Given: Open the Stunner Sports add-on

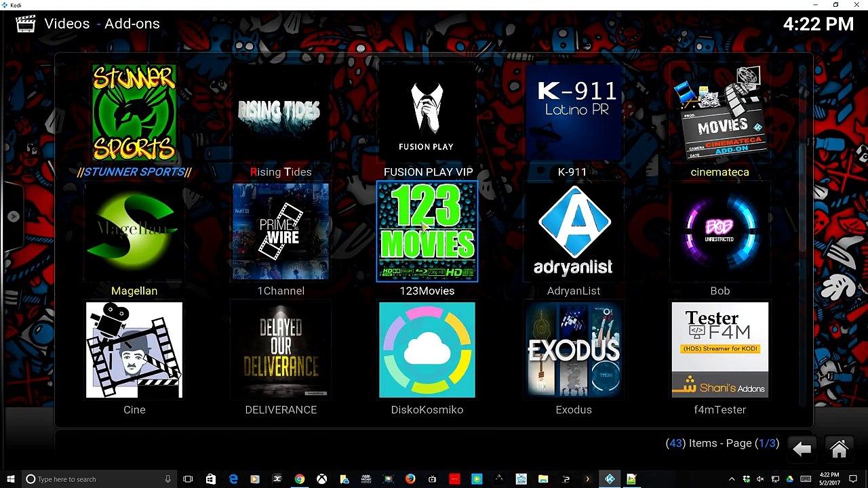Looking at the screenshot, I should (134, 113).
